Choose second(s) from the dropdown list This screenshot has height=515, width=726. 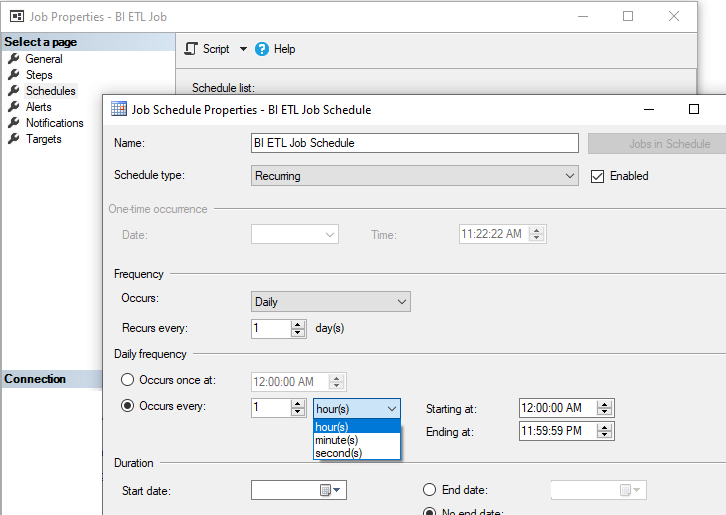357,452
